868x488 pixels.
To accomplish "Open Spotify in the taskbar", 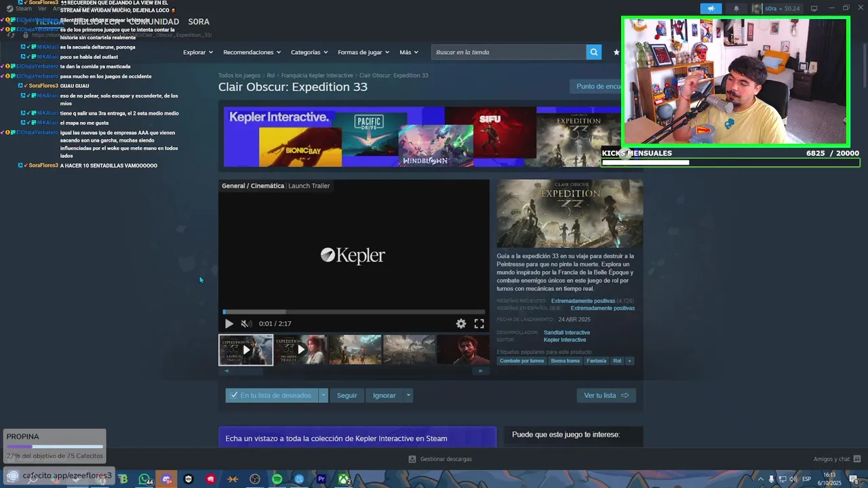I will 277,479.
